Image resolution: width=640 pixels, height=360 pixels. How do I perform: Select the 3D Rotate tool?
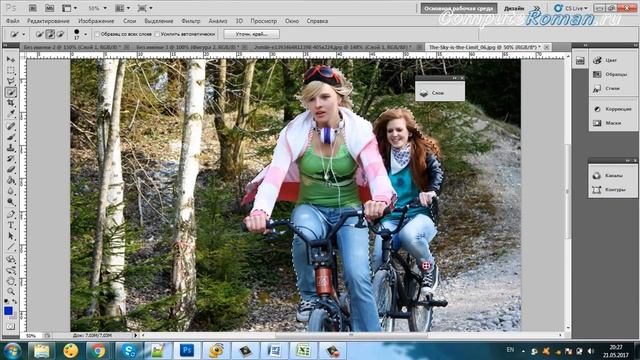11,259
